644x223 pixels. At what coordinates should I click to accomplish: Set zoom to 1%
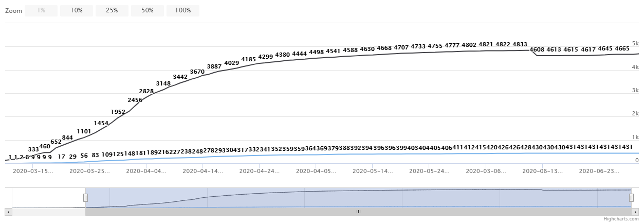[x=41, y=10]
